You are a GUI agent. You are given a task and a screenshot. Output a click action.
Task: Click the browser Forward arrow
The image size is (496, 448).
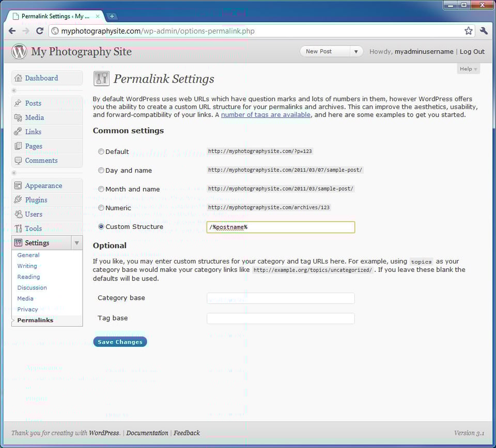pos(26,30)
